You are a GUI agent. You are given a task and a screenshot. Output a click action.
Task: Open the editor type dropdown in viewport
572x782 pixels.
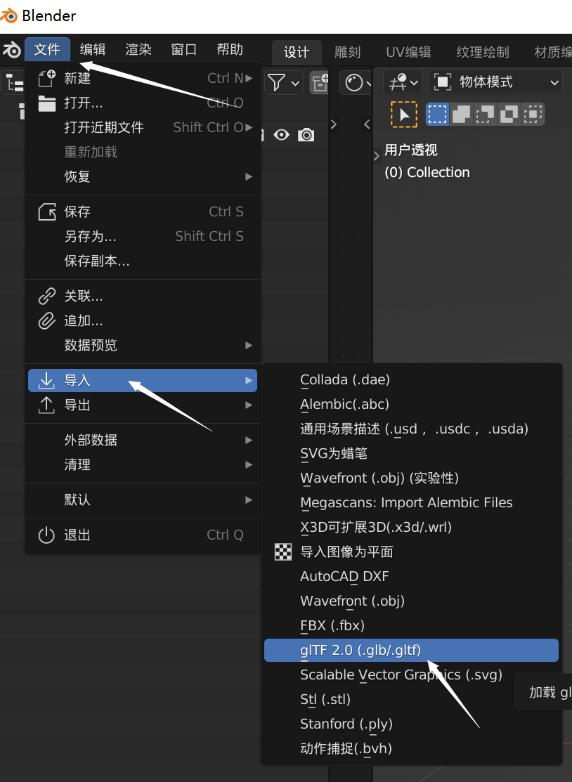point(403,82)
